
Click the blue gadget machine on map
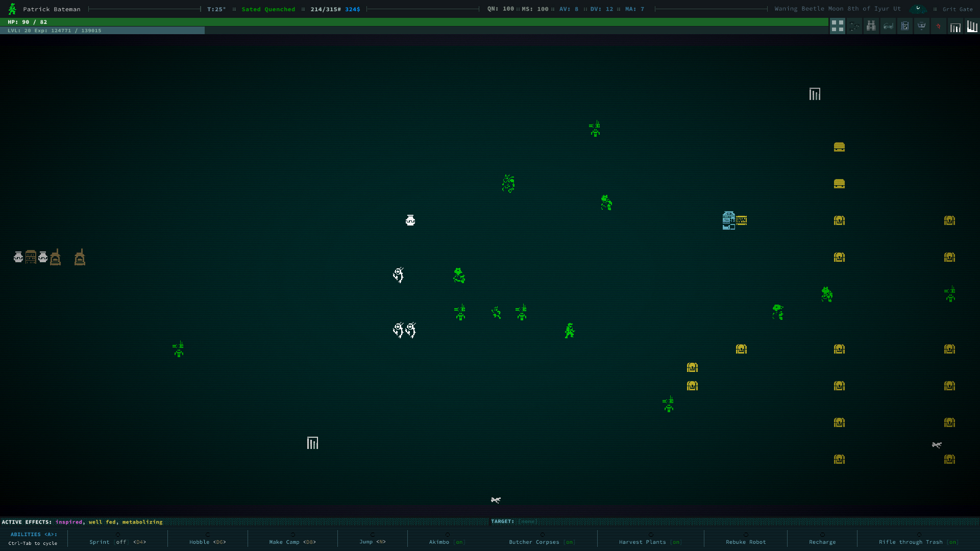pyautogui.click(x=729, y=220)
